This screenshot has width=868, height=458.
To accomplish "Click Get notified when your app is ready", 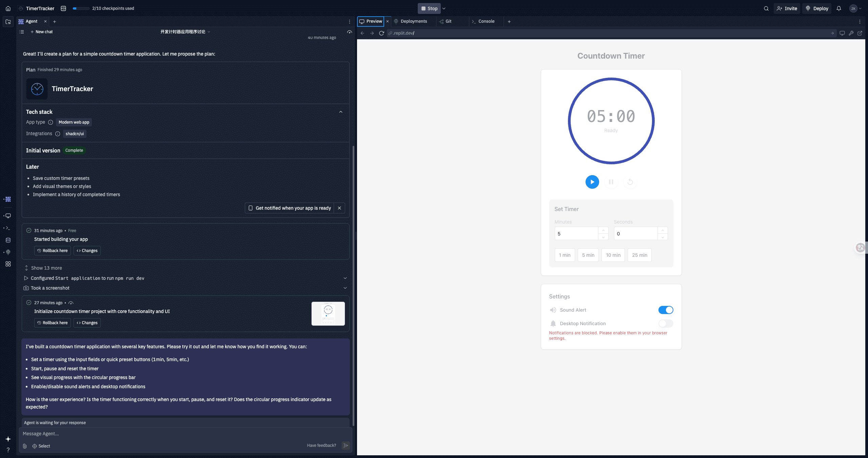I will tap(290, 208).
